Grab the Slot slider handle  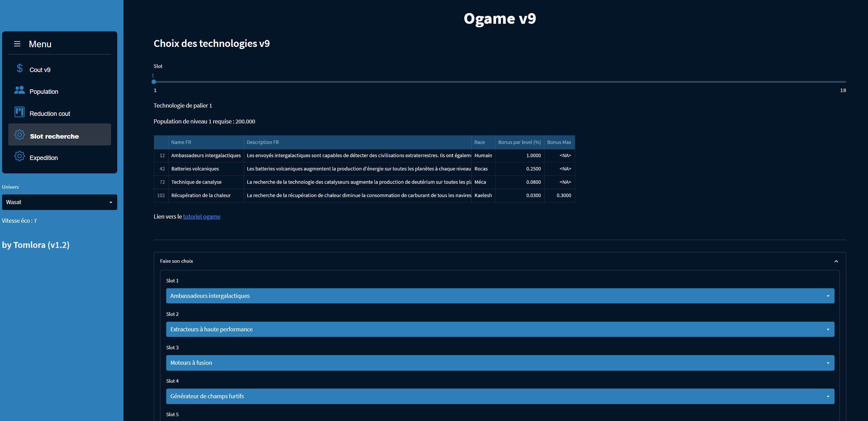point(154,82)
